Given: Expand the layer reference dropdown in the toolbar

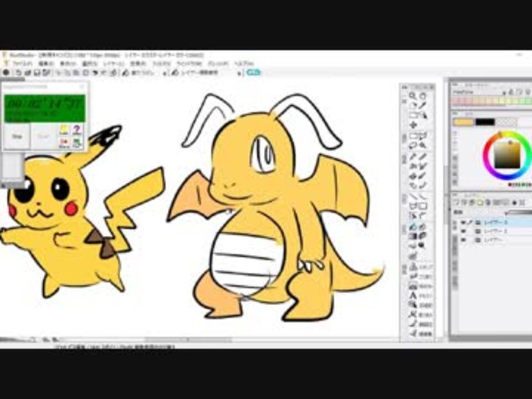Looking at the screenshot, I should tap(239, 73).
